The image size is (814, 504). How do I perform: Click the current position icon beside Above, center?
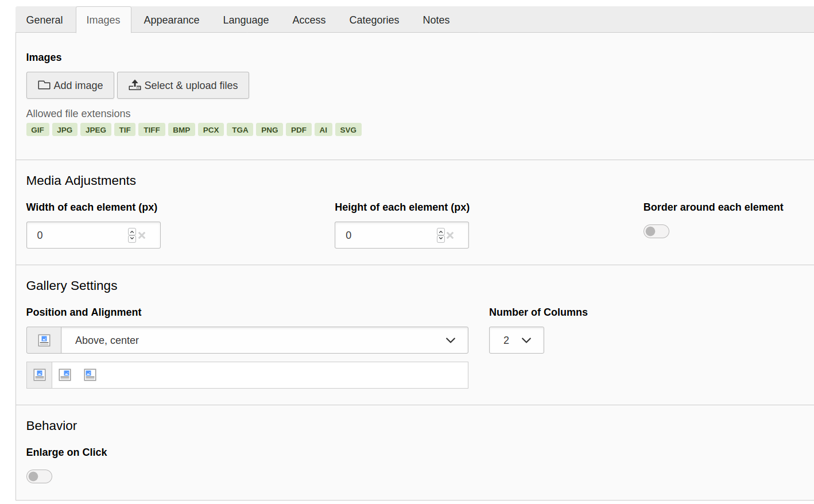[44, 340]
